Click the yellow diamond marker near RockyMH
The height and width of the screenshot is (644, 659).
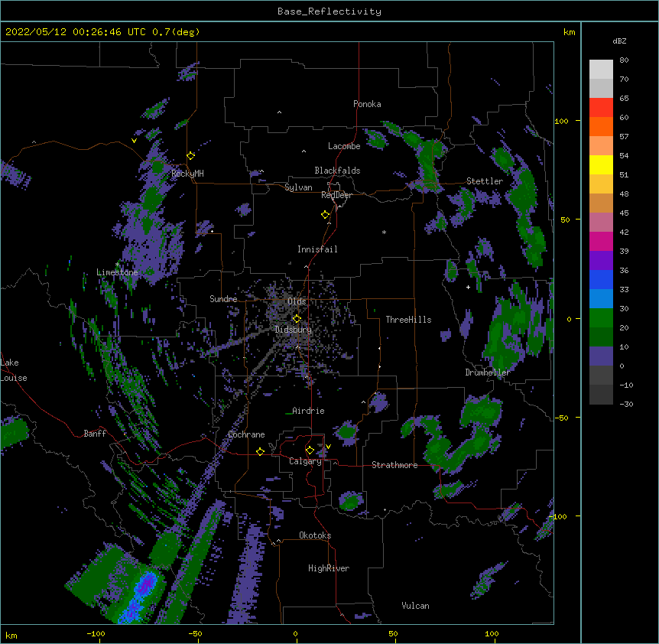[x=191, y=156]
